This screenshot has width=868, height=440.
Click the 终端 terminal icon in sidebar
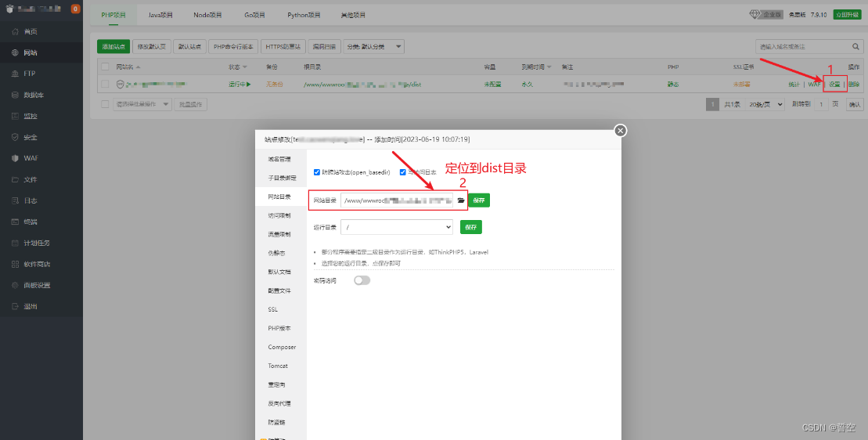(x=15, y=222)
